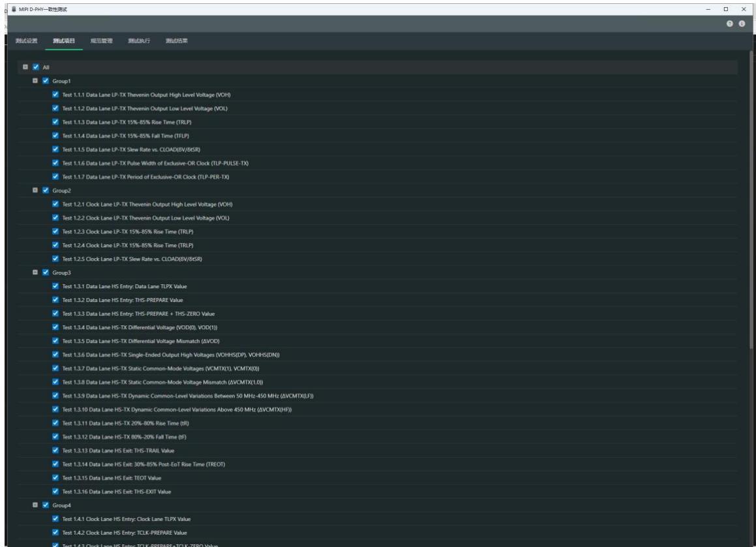
Task: Click the MIPI D-PHY app icon in title bar
Action: coord(14,9)
